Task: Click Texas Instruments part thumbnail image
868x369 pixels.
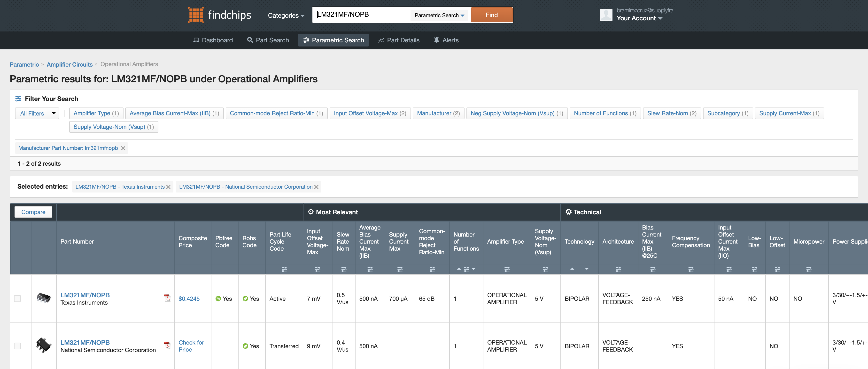Action: point(43,298)
